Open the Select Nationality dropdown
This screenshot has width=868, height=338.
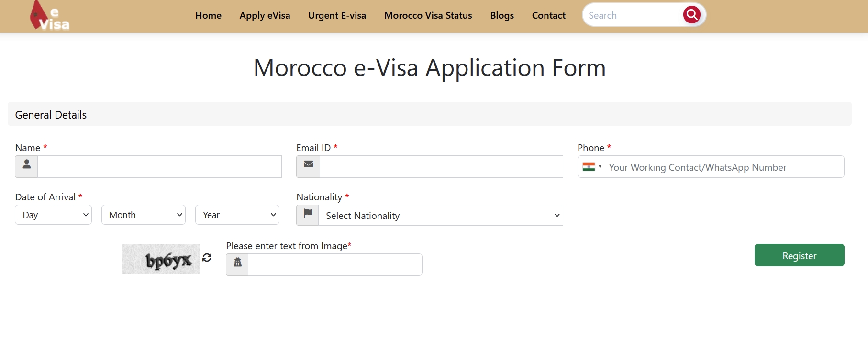click(x=440, y=215)
